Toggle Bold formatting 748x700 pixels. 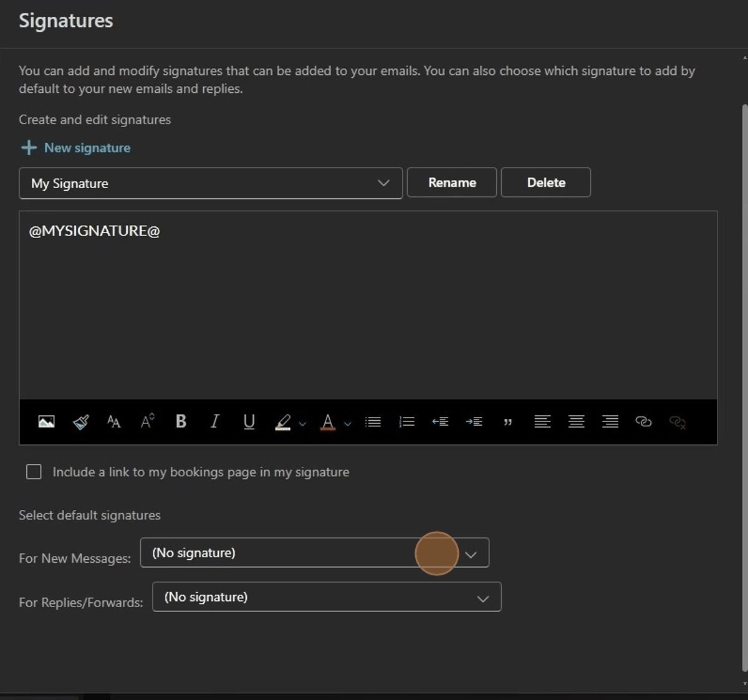[x=181, y=421]
